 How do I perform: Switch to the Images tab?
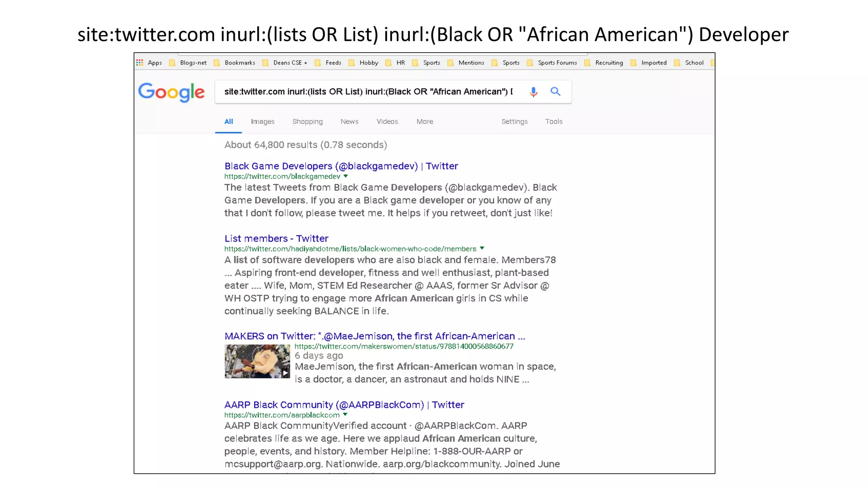[x=262, y=122]
